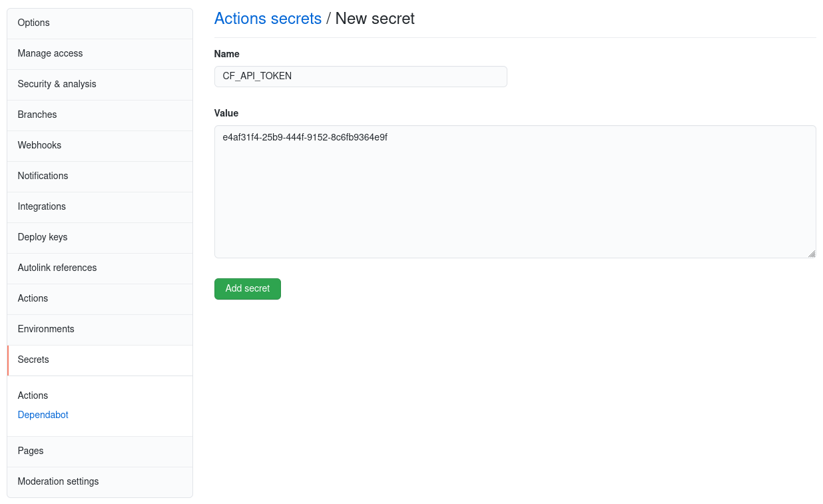Viewport: 823px width, 504px height.
Task: Open the Pages settings
Action: point(31,451)
